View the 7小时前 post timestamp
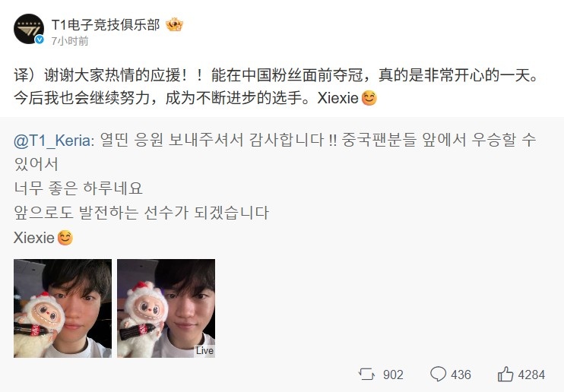The height and width of the screenshot is (392, 564). tap(70, 41)
